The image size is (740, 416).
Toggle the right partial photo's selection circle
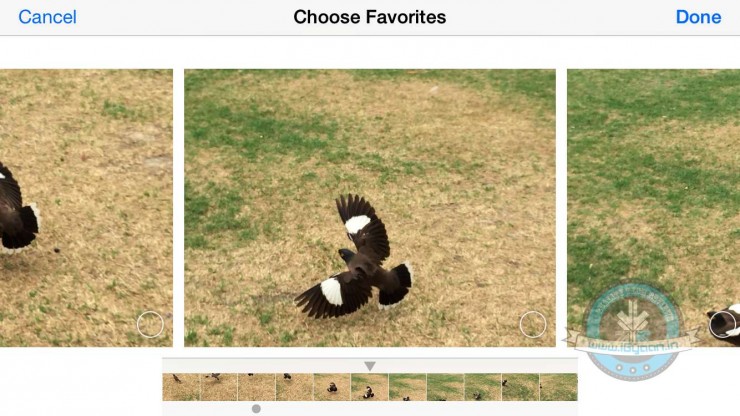point(723,324)
